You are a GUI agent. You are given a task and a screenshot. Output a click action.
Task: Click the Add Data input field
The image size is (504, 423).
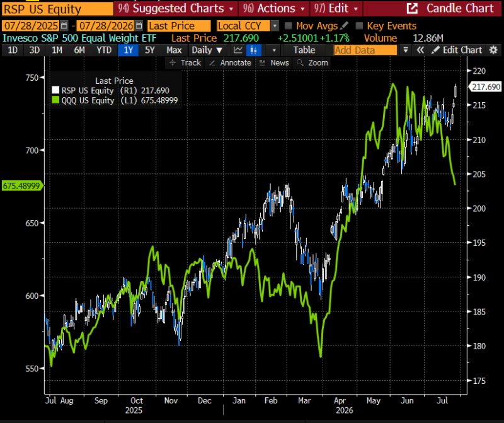pyautogui.click(x=365, y=50)
